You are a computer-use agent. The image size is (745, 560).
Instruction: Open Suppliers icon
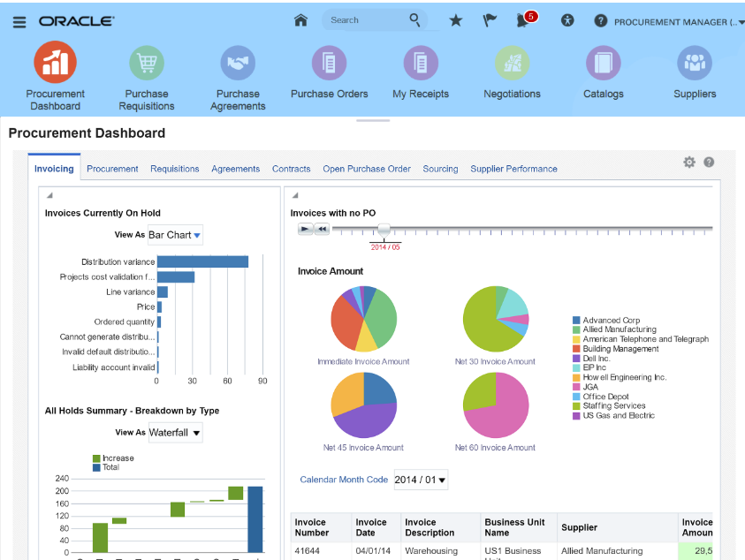coord(695,63)
